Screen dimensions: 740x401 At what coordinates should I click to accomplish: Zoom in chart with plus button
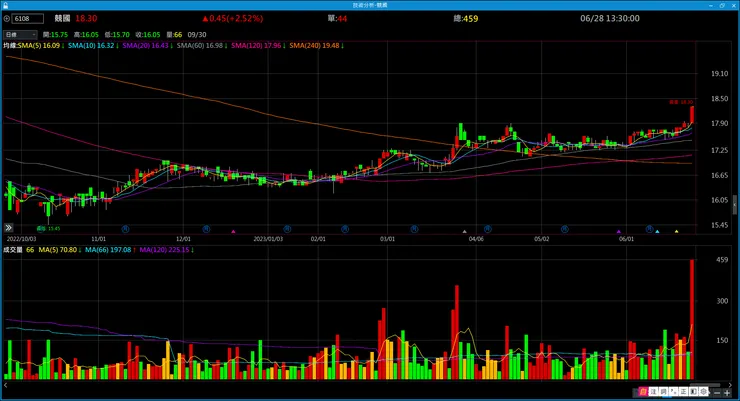[x=727, y=393]
